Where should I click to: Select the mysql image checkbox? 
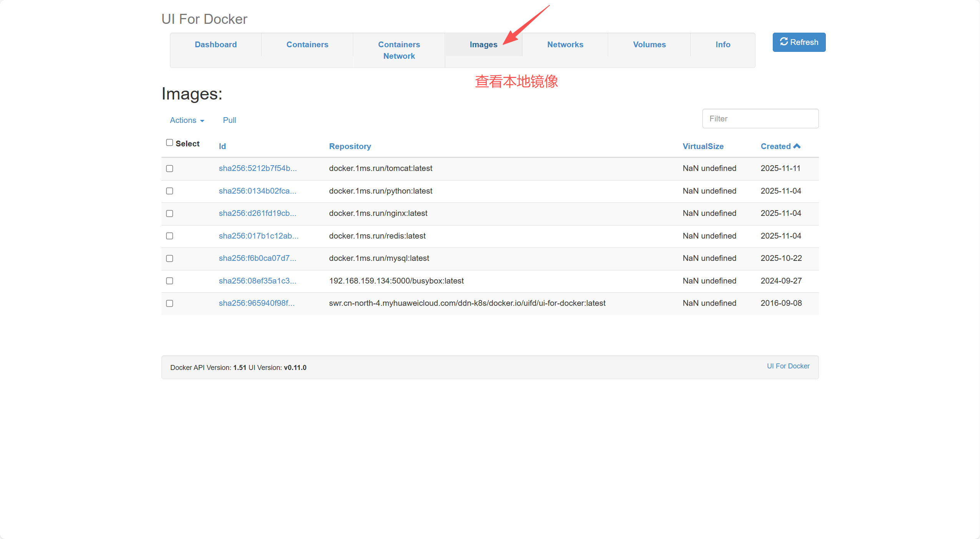tap(170, 259)
